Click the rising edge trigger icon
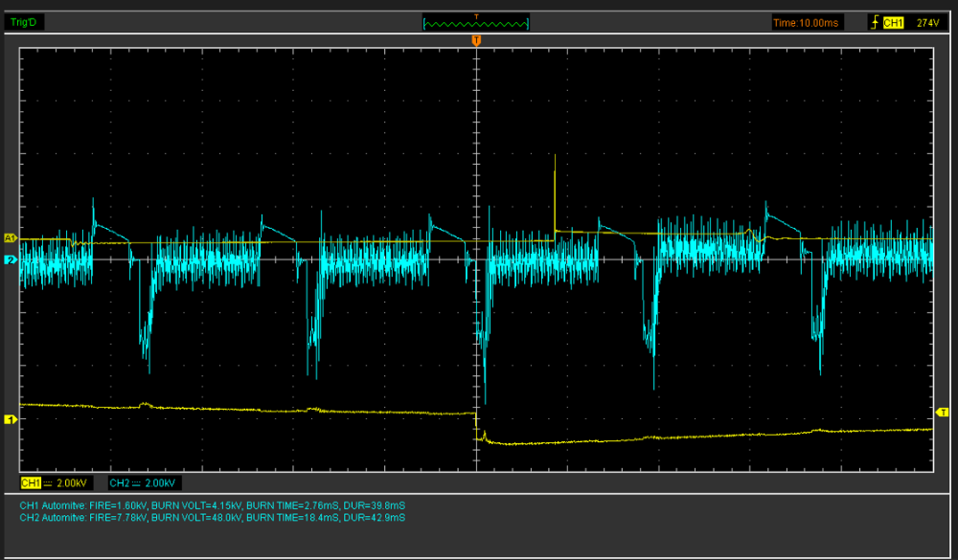 875,22
